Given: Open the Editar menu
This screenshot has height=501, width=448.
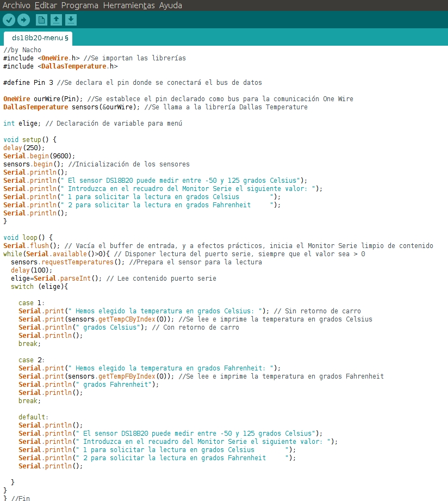Looking at the screenshot, I should click(46, 5).
